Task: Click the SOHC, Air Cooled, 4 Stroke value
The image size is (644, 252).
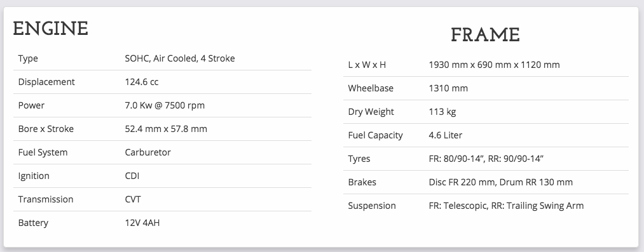Action: coord(180,58)
